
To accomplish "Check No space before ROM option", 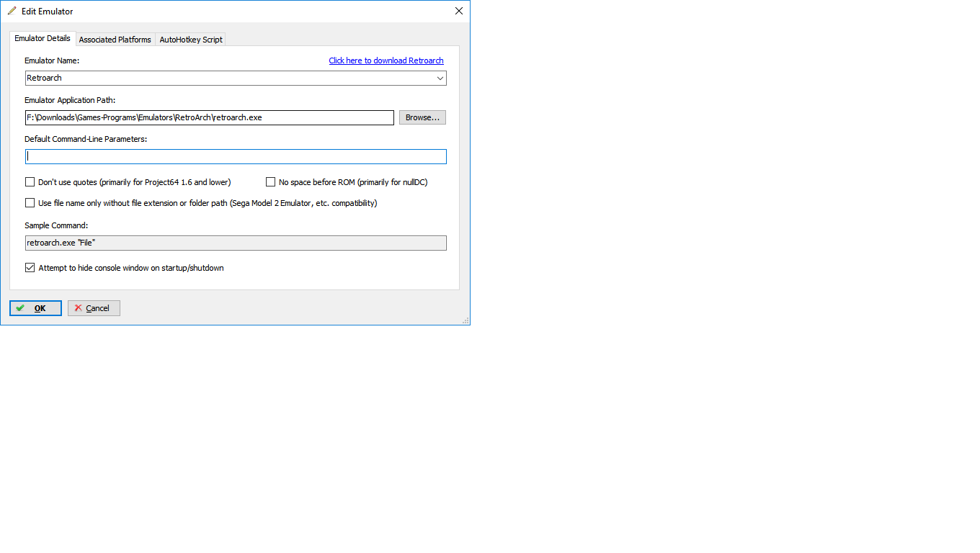I will pos(271,182).
